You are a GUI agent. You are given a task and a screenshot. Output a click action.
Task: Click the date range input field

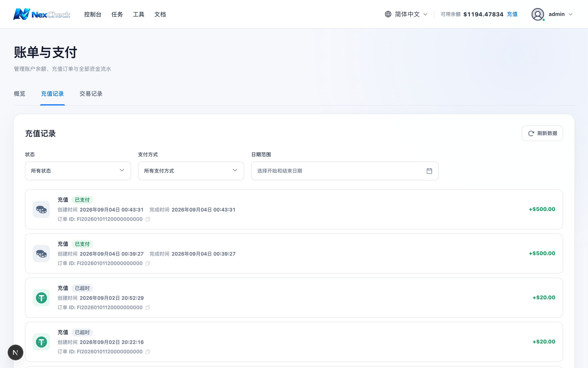coord(345,171)
